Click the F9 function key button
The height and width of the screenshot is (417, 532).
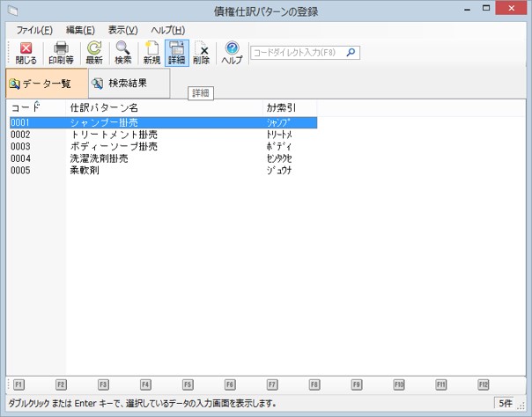(357, 384)
